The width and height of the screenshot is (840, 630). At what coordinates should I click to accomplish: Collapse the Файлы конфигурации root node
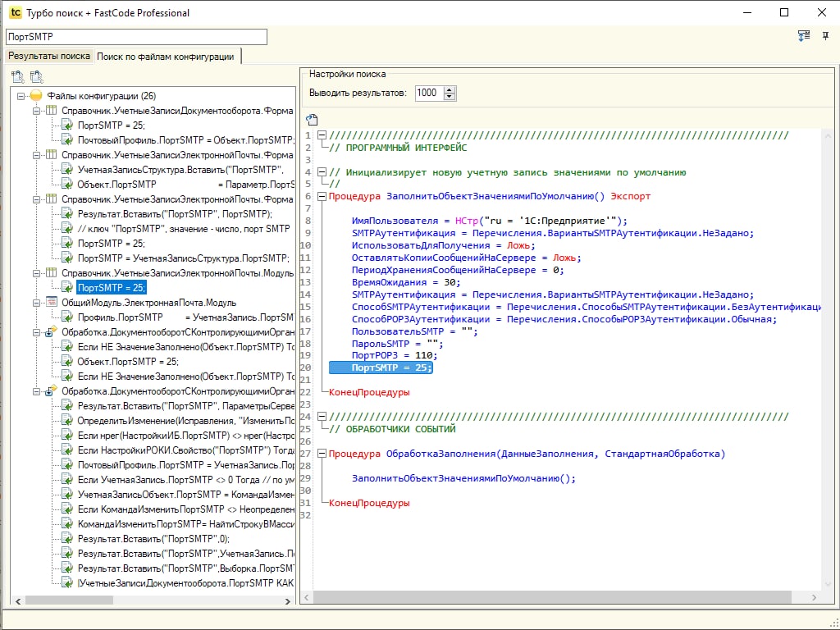21,96
